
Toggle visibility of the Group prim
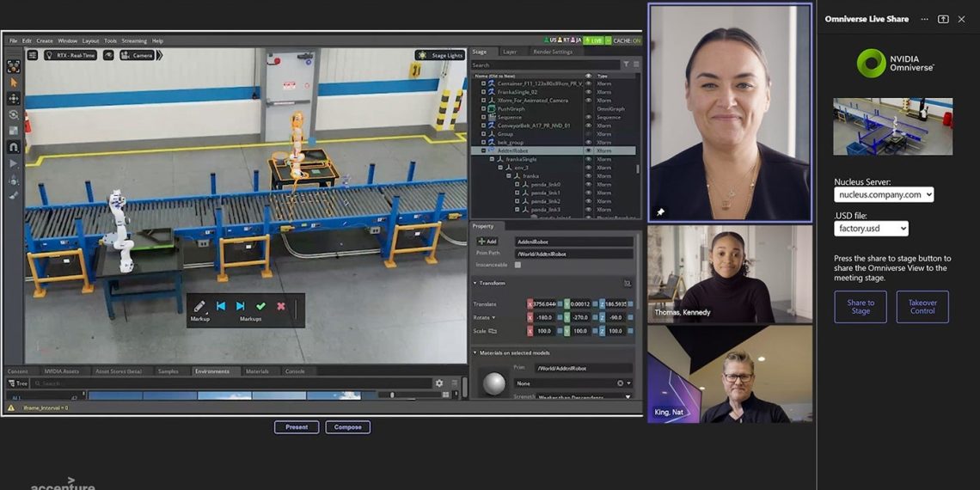click(588, 134)
